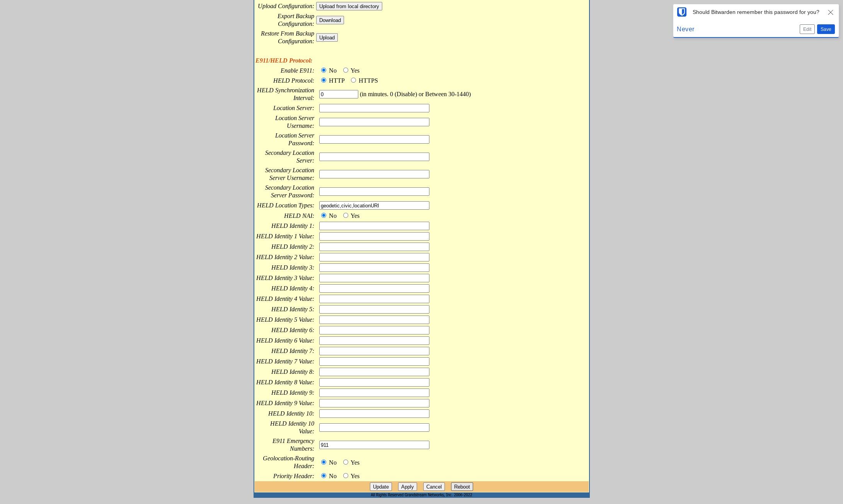The height and width of the screenshot is (504, 843).
Task: Focus the HELD Synchronization Interval field
Action: [x=338, y=94]
